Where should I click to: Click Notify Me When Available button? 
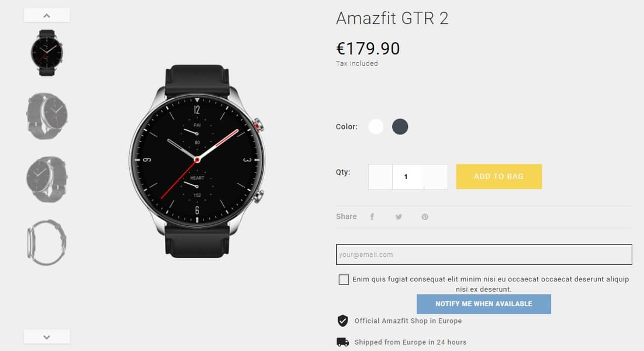tap(484, 304)
